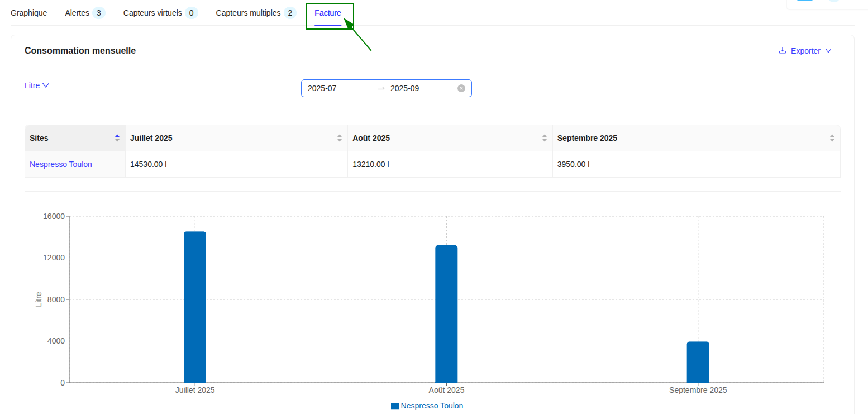Open the Nespresso Toulon site link

tap(60, 164)
